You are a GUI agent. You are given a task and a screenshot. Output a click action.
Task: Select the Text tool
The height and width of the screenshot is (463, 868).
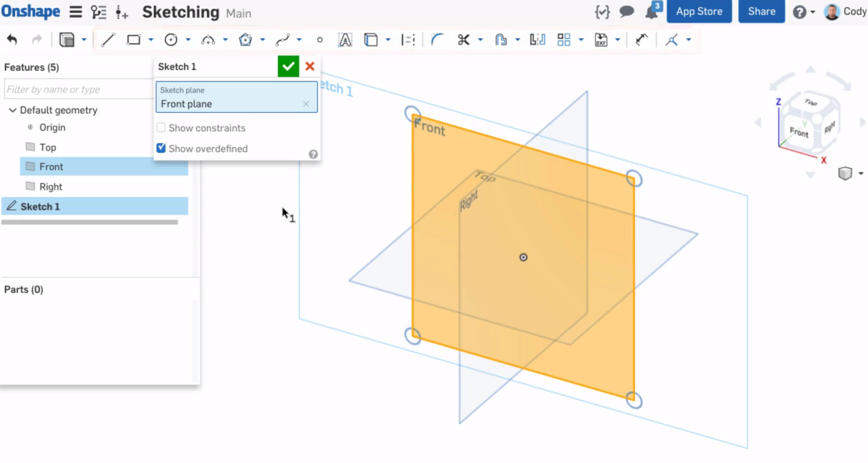(345, 40)
